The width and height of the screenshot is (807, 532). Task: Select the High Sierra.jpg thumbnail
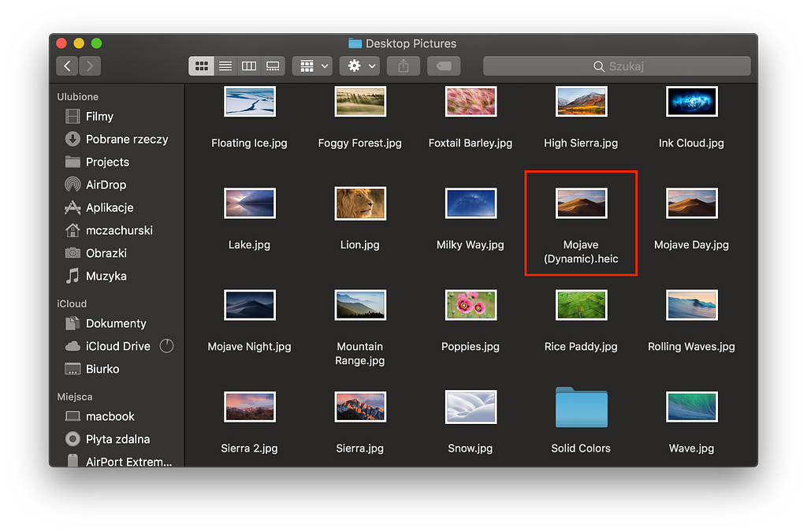coord(582,102)
